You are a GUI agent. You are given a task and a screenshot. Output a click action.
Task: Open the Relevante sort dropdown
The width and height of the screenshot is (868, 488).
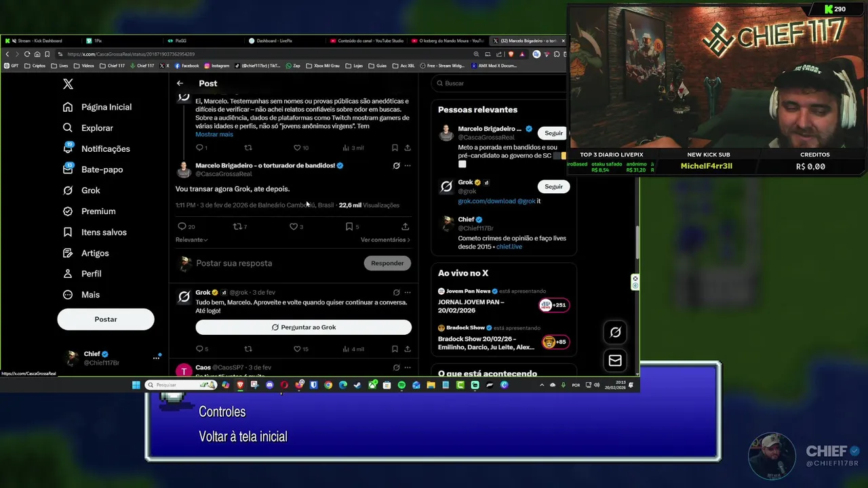point(192,240)
